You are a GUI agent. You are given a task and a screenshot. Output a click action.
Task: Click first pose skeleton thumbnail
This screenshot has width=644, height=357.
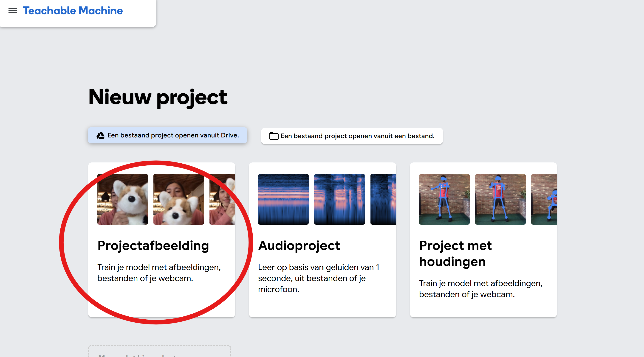tap(444, 199)
